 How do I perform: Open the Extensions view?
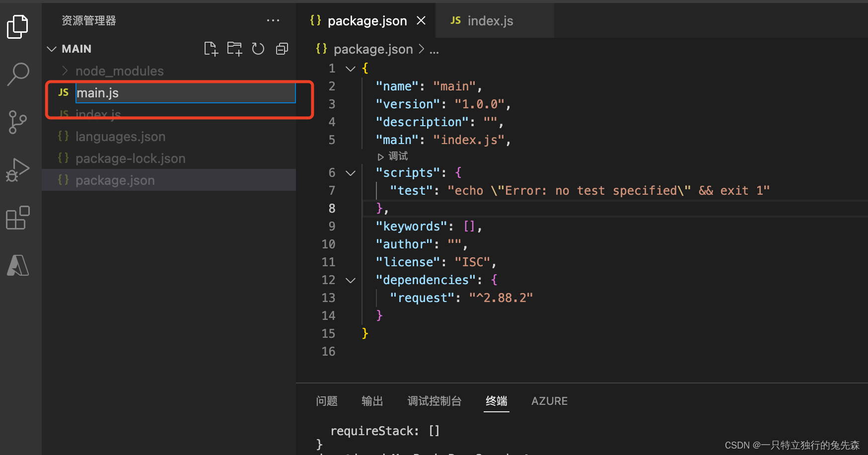pos(18,218)
